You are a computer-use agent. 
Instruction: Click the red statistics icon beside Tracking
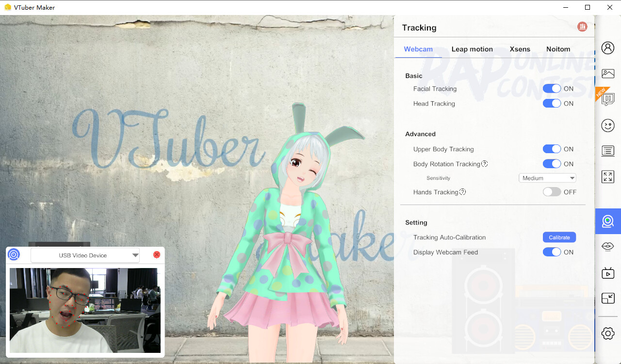pos(582,27)
